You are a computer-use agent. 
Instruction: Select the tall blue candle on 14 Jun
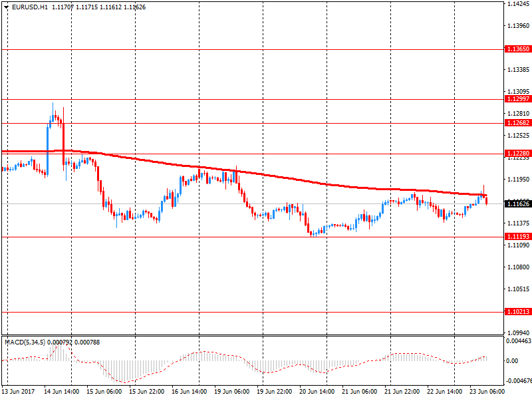47,152
